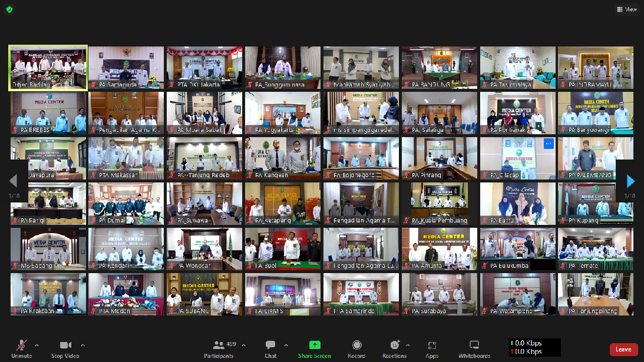Open the Apps panel
The width and height of the screenshot is (644, 362).
coord(432,348)
